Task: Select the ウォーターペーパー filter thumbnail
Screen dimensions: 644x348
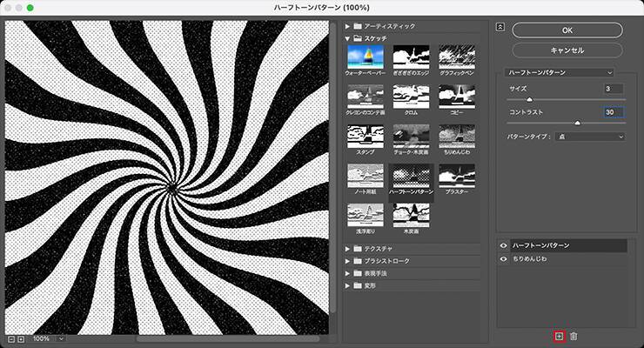Action: (365, 57)
